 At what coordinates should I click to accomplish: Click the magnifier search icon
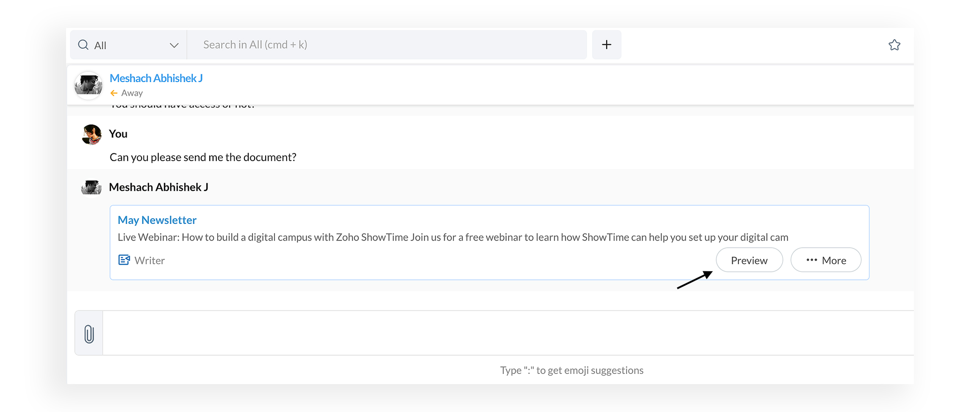[x=83, y=45]
